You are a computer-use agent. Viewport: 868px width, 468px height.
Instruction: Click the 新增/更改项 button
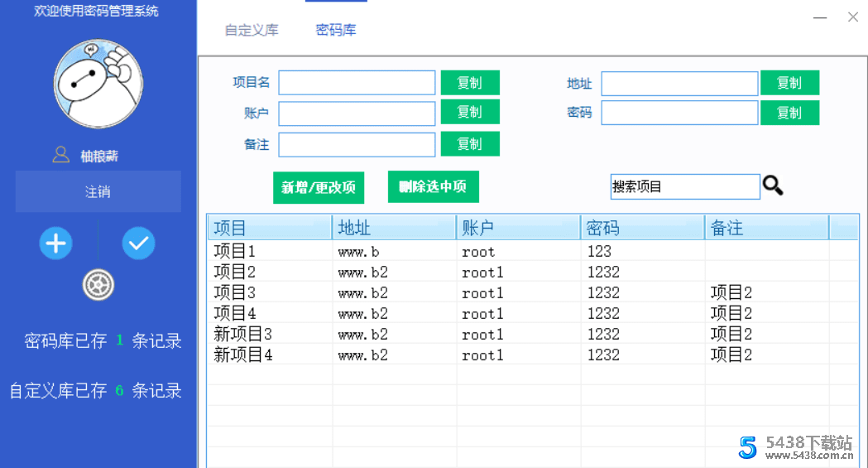(319, 188)
